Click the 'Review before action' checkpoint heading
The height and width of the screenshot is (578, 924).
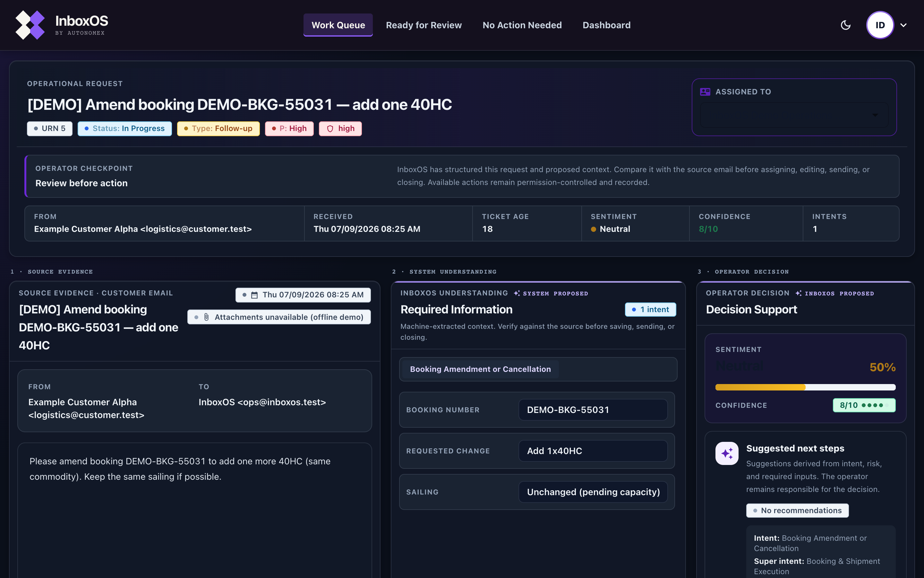coord(81,183)
